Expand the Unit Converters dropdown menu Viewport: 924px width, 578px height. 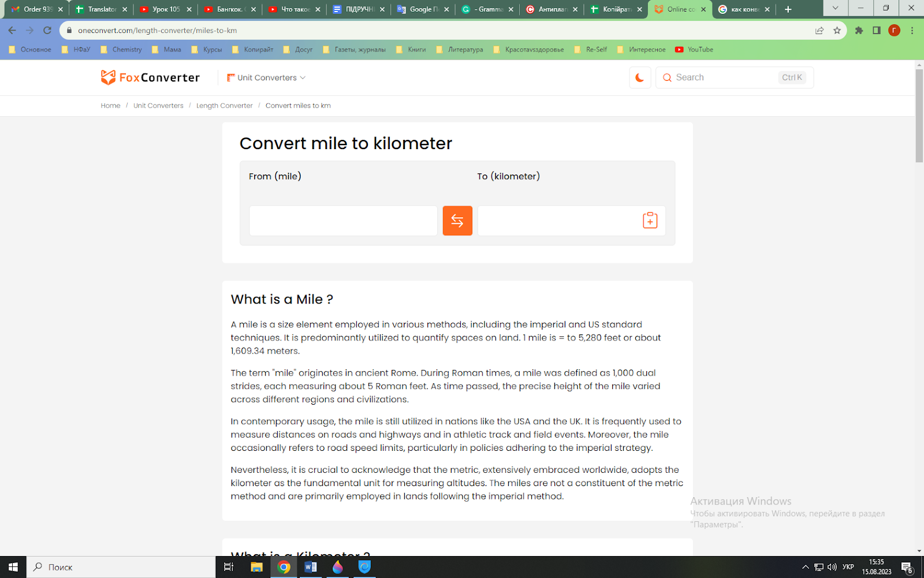(x=266, y=77)
